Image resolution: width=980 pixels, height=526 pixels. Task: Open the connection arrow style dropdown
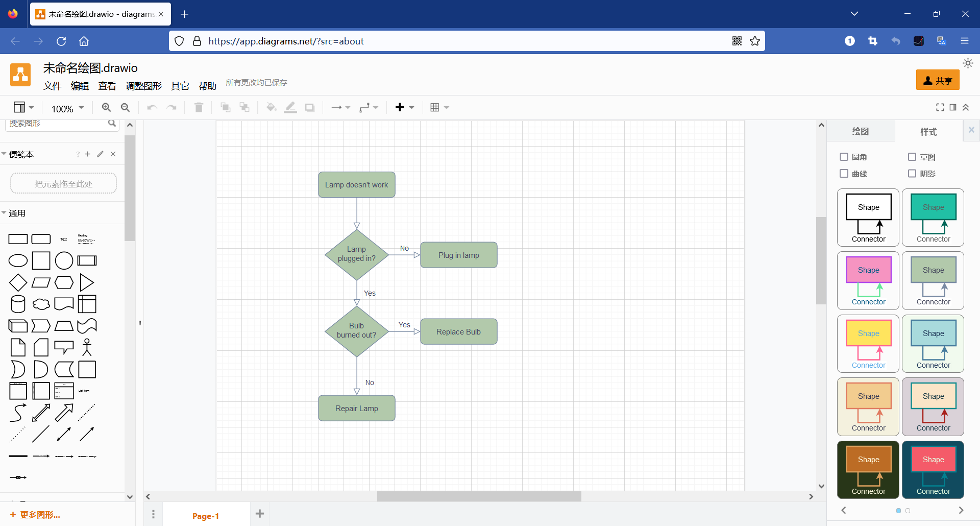[x=340, y=107]
